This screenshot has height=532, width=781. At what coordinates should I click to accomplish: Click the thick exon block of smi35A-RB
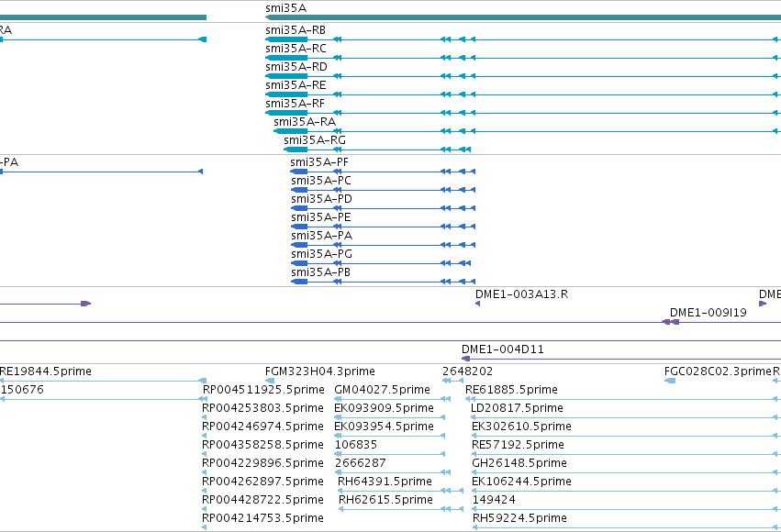[287, 39]
